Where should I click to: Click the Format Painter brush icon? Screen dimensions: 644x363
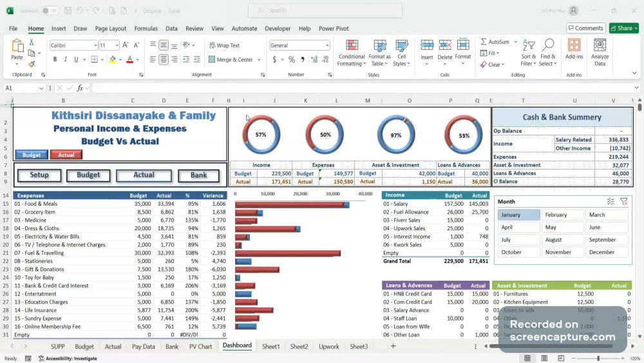pos(32,64)
